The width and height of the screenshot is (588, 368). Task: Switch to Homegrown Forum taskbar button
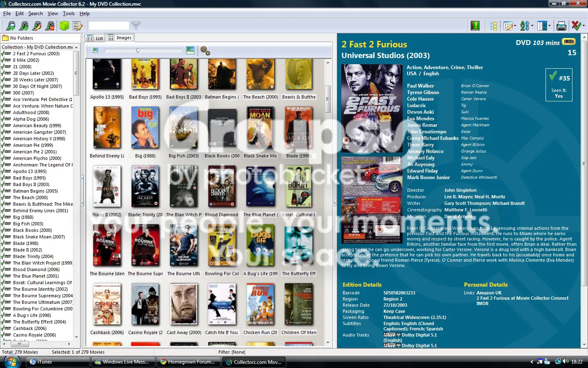189,362
